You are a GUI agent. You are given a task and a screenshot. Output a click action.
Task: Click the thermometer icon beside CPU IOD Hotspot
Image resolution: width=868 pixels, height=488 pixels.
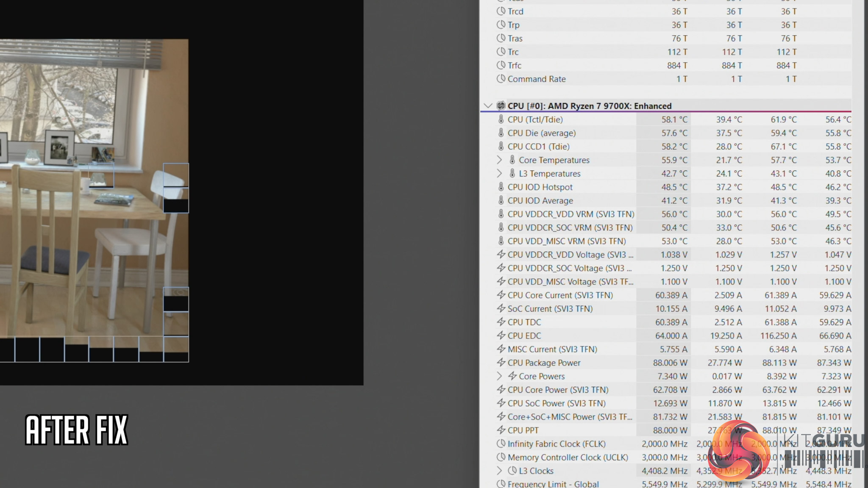(501, 187)
